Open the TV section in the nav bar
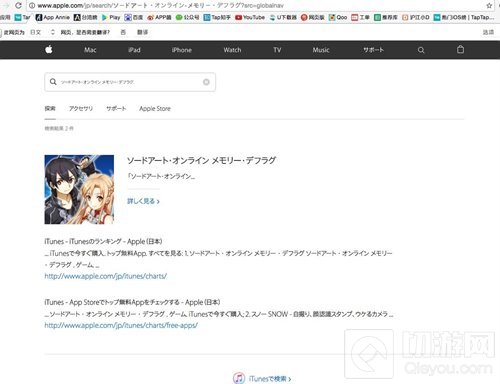Viewport: 500px width, 384px height. click(277, 50)
